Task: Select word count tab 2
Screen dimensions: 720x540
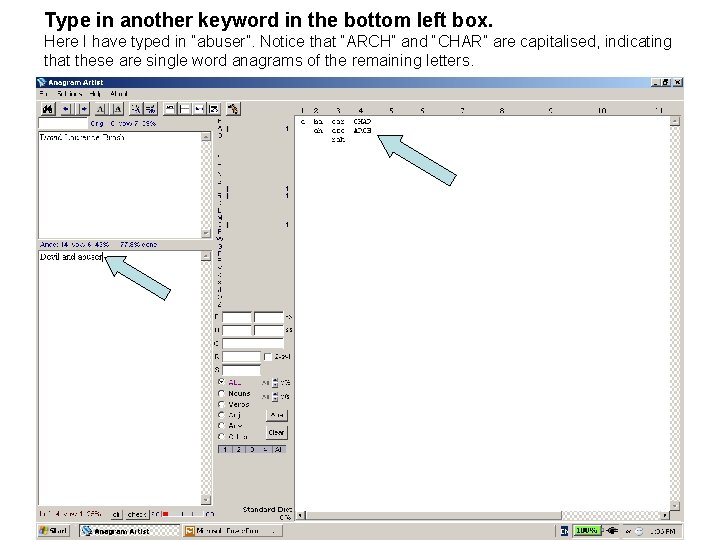Action: 238,450
